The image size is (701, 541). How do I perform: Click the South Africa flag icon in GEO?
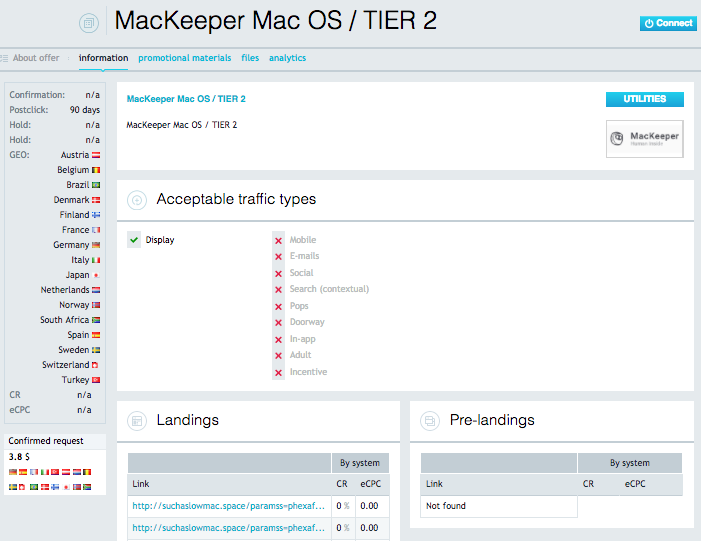(96, 320)
